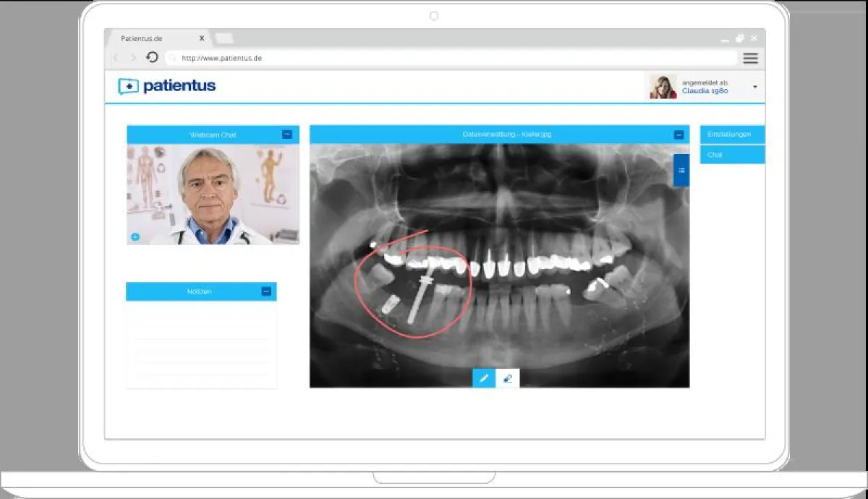Click the plus icon on the webcam video
This screenshot has width=868, height=499.
(x=135, y=236)
